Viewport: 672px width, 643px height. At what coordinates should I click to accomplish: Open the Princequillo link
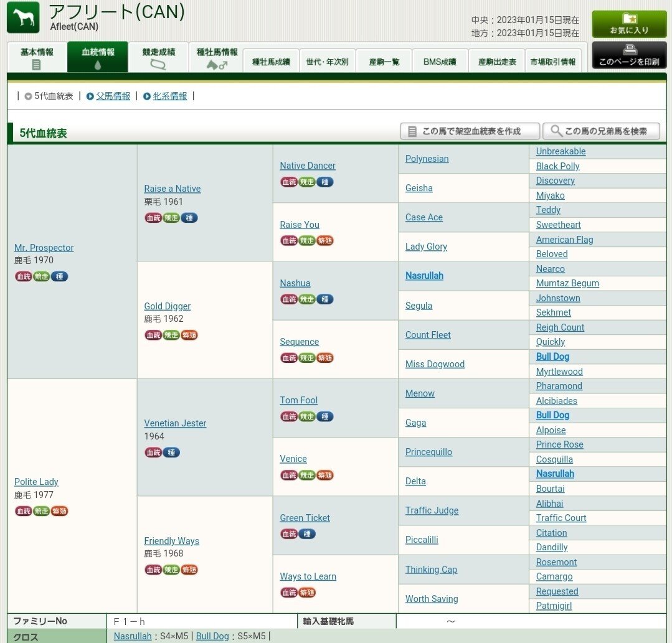[x=428, y=452]
